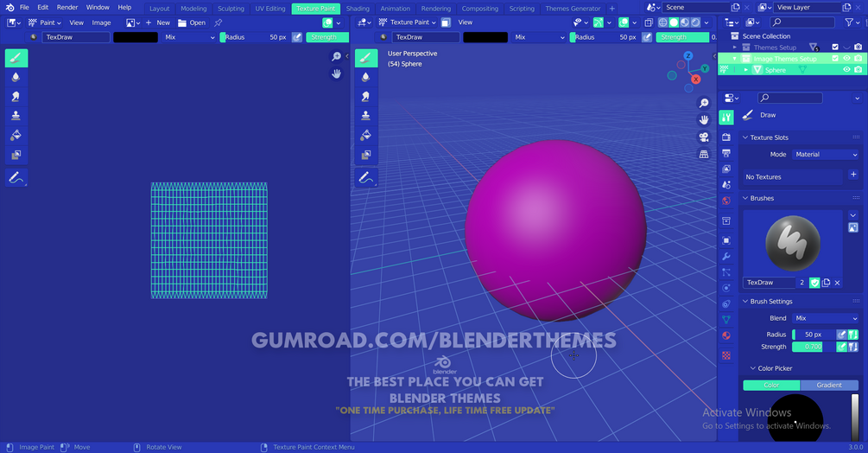Open the File menu
Screen dimensions: 868x453
(24, 7)
